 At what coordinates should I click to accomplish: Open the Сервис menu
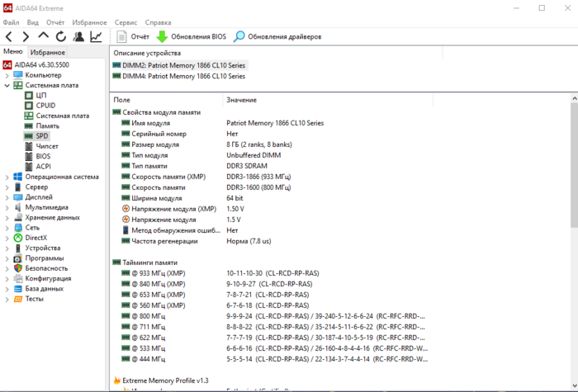[x=126, y=22]
